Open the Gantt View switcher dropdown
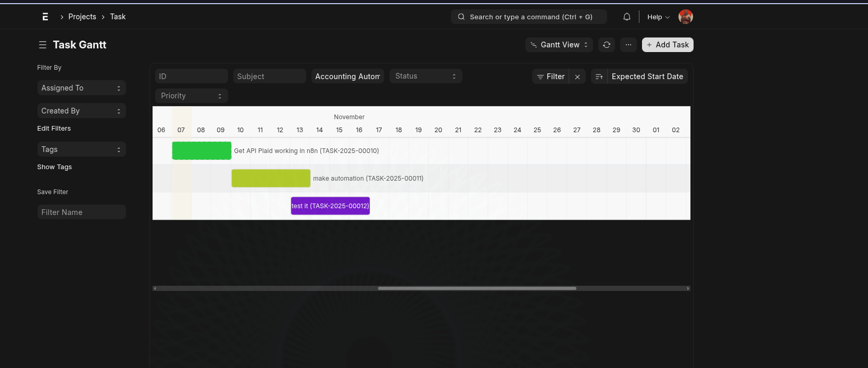 click(x=559, y=45)
